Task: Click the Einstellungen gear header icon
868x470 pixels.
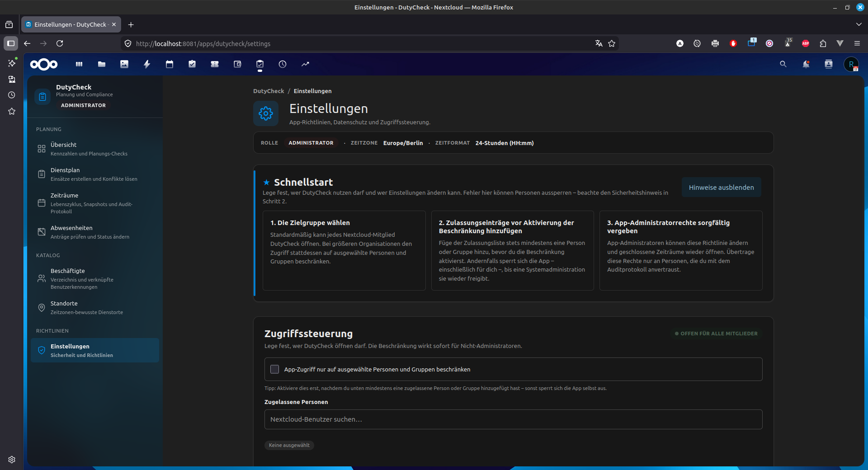Action: coord(266,113)
